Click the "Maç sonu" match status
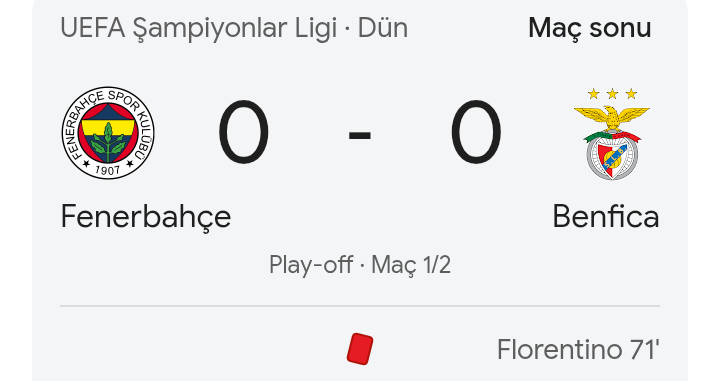The width and height of the screenshot is (711, 381). click(589, 29)
